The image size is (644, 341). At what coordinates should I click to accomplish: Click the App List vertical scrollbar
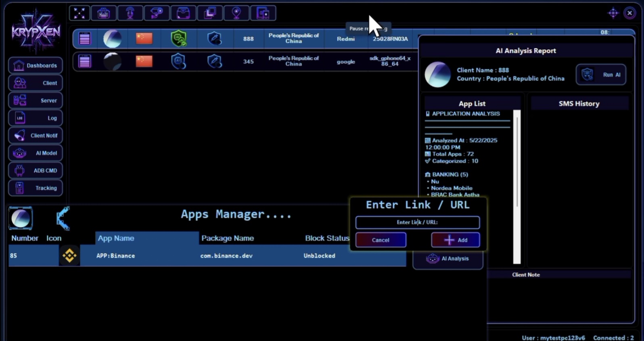tap(517, 187)
